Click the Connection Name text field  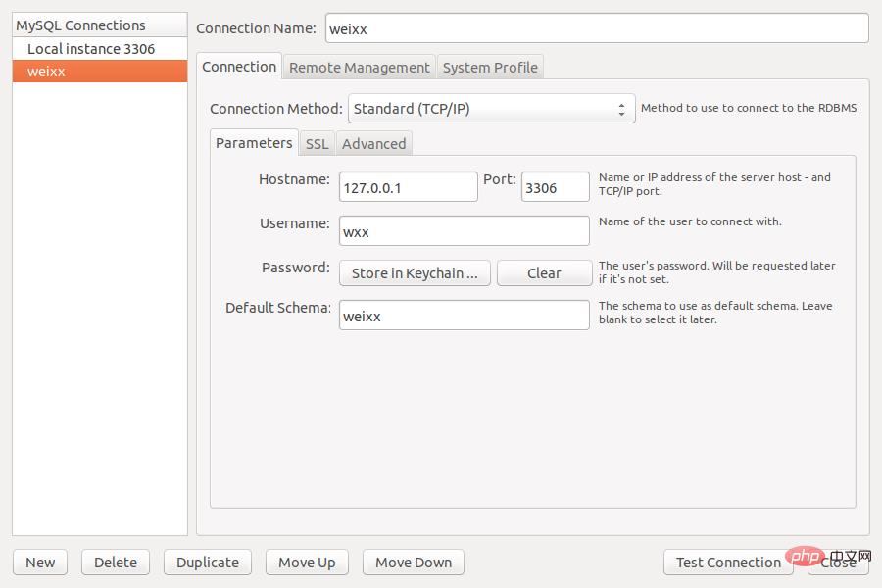coord(596,28)
